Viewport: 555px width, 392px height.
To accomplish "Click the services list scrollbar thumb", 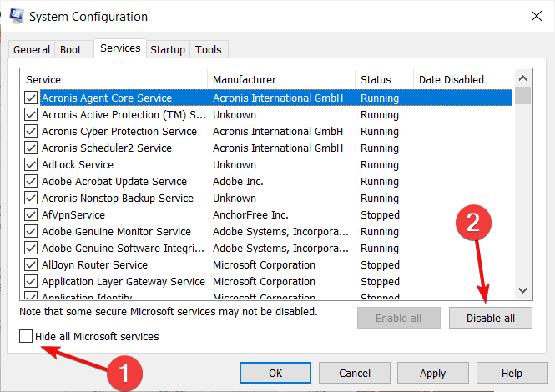I will click(522, 96).
